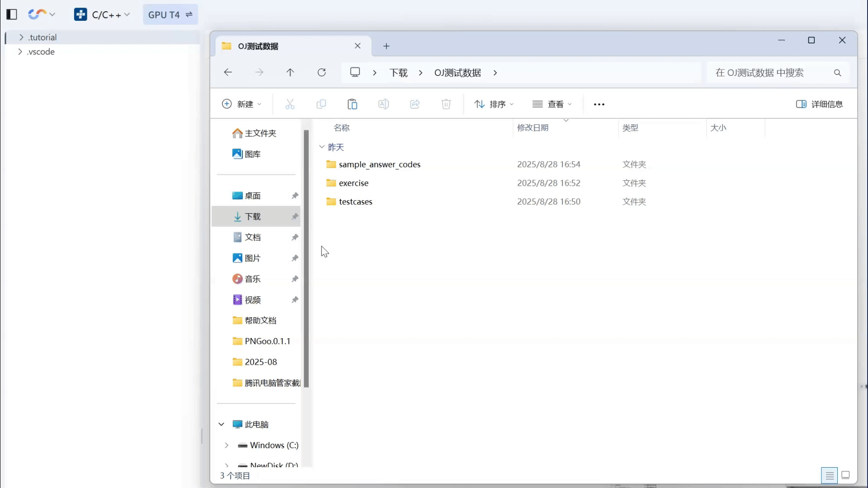The width and height of the screenshot is (868, 488).
Task: Toggle the left sidebar panel icon
Action: coord(12,14)
